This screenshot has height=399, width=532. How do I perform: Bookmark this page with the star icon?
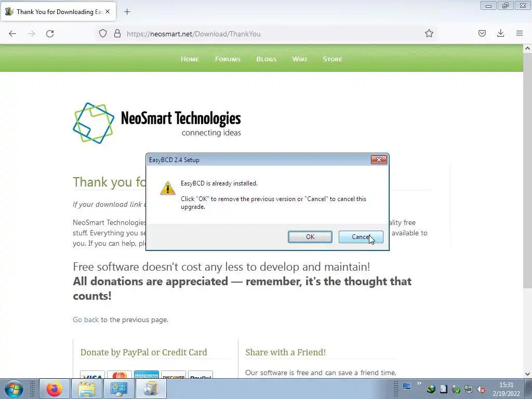pyautogui.click(x=429, y=33)
